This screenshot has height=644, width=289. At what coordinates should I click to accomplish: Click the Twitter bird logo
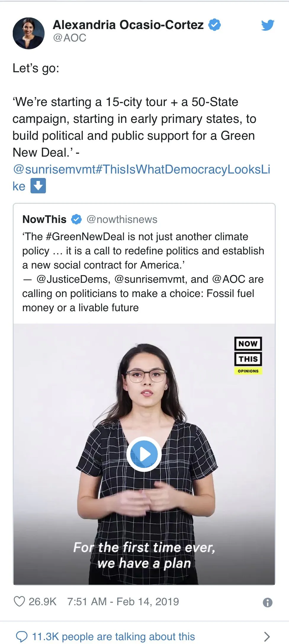coord(268,25)
